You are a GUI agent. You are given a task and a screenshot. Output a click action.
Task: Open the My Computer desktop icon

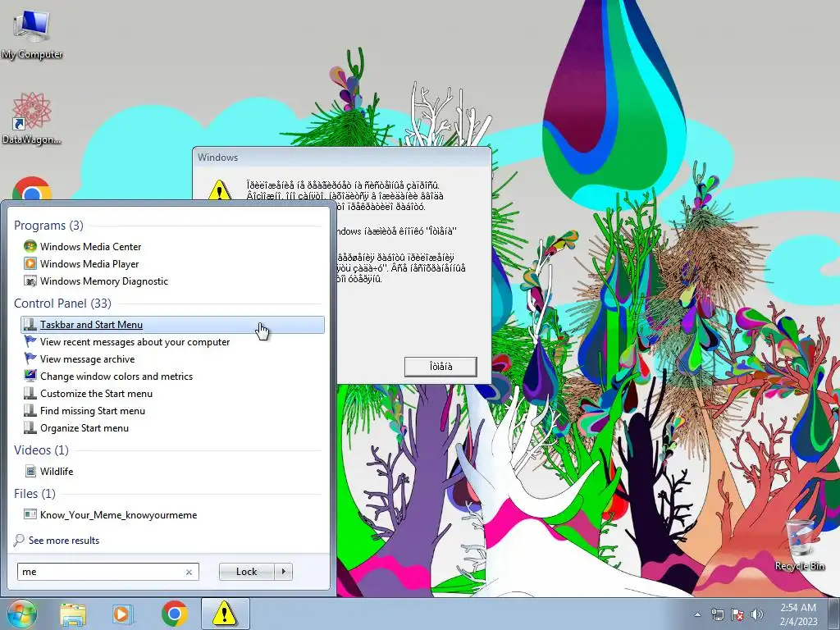tap(32, 34)
